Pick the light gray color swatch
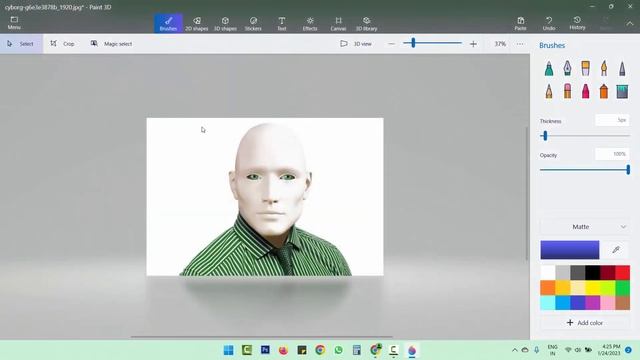Image resolution: width=640 pixels, height=360 pixels. pyautogui.click(x=563, y=273)
